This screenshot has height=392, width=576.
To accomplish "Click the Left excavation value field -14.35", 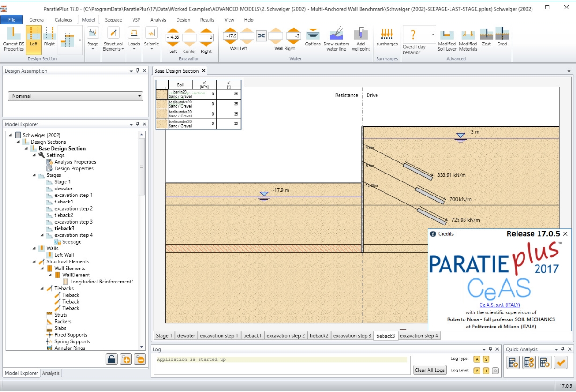I will coord(173,37).
